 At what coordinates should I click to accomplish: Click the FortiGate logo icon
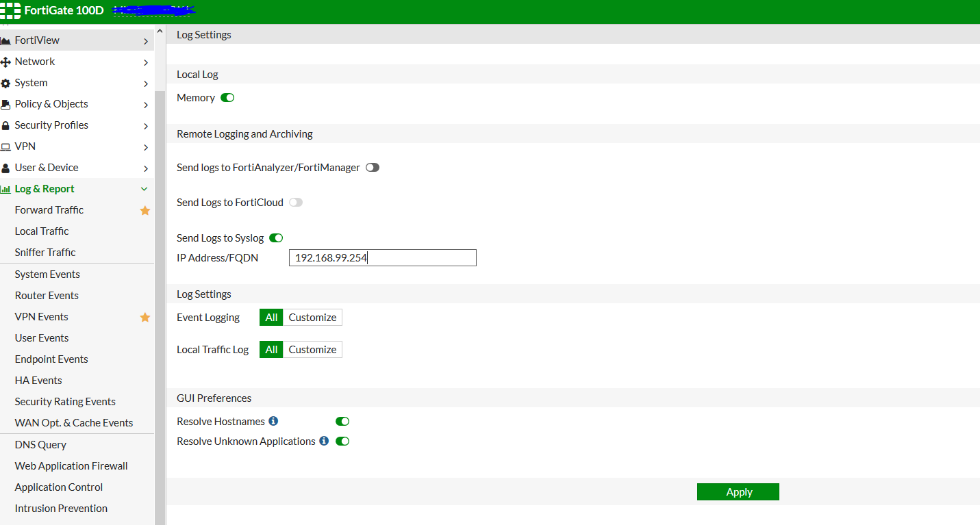(x=10, y=11)
